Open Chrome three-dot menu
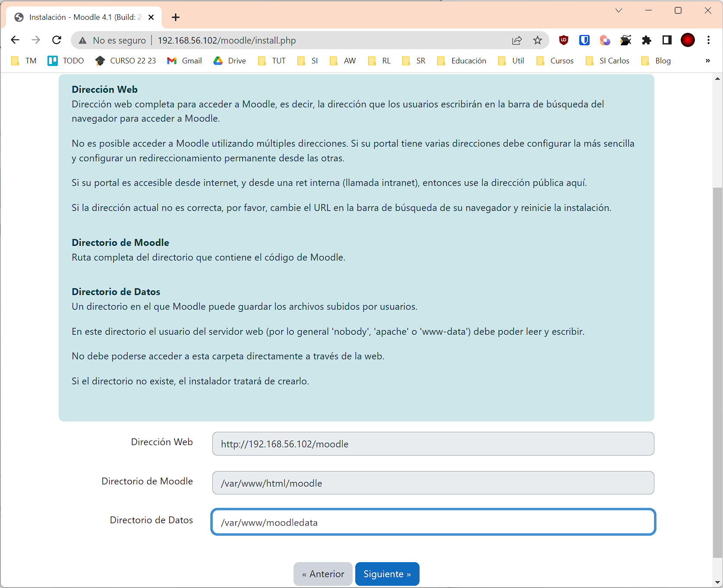The image size is (723, 588). (x=708, y=40)
